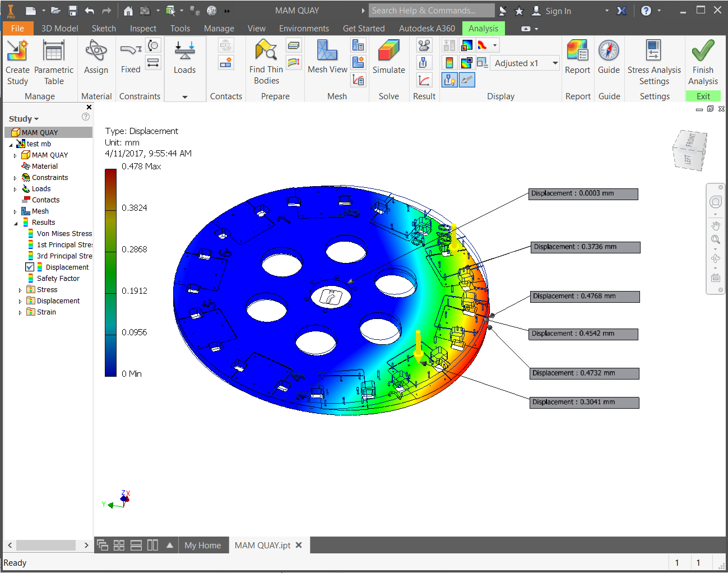The width and height of the screenshot is (728, 573).
Task: Expand the Constraints tree node
Action: pos(15,178)
